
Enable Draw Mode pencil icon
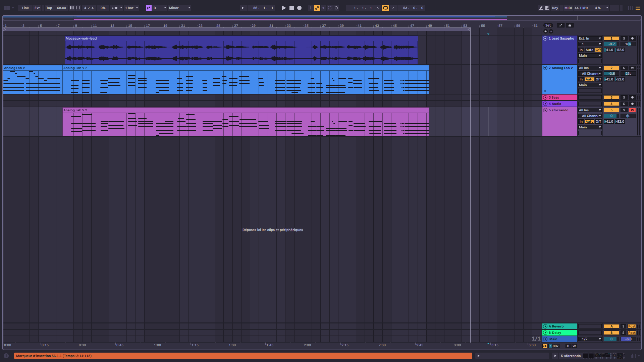tap(541, 8)
